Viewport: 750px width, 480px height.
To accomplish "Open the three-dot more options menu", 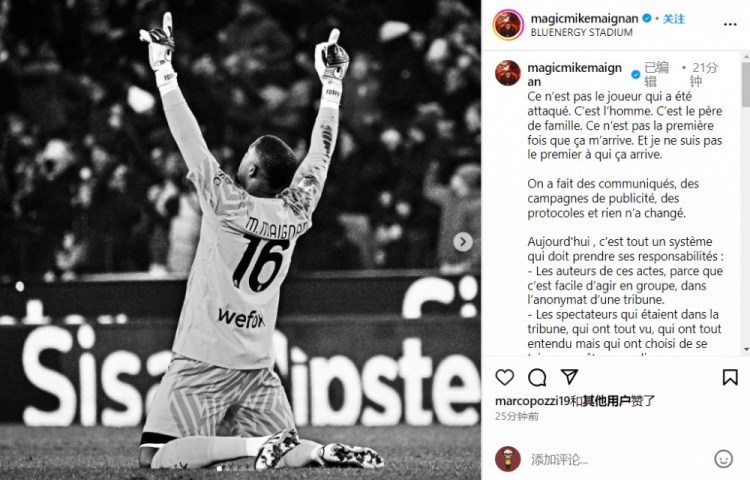I will tap(730, 24).
